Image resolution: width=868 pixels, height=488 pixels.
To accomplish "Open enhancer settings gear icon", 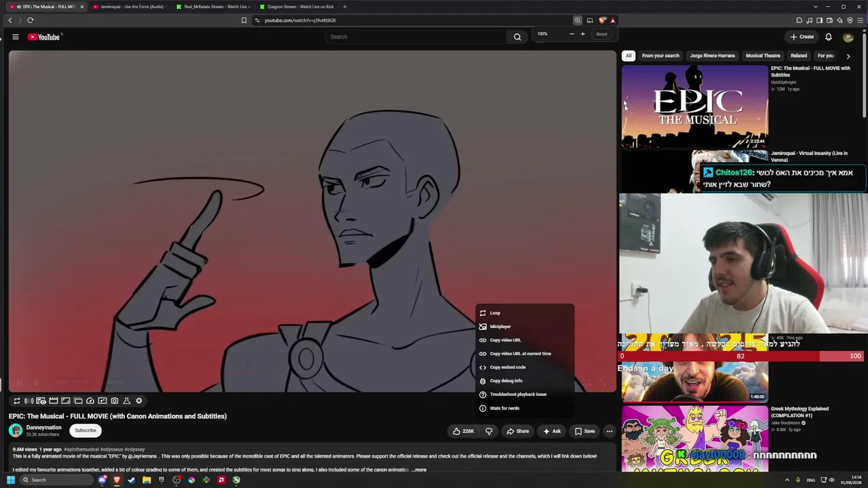I will point(139,401).
